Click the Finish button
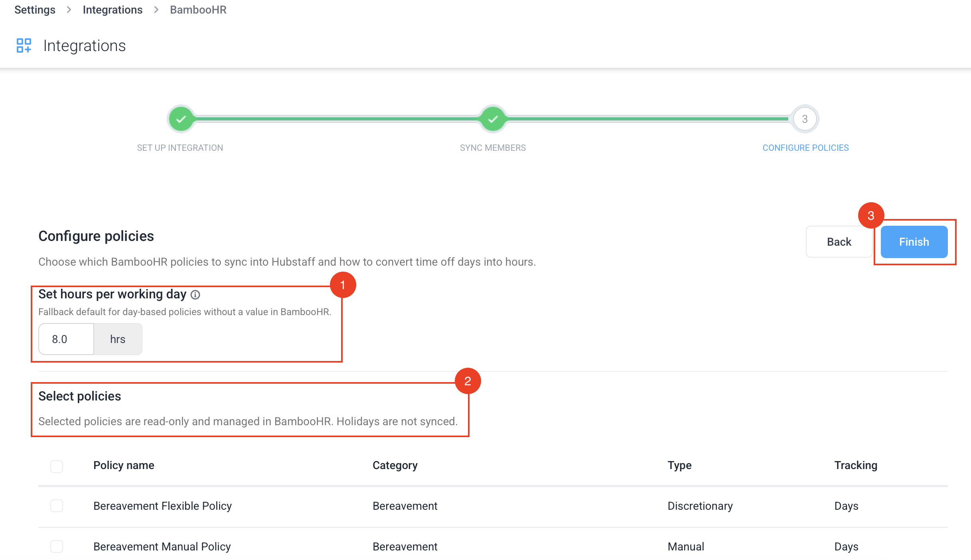Viewport: 971px width, 560px height. pyautogui.click(x=914, y=242)
